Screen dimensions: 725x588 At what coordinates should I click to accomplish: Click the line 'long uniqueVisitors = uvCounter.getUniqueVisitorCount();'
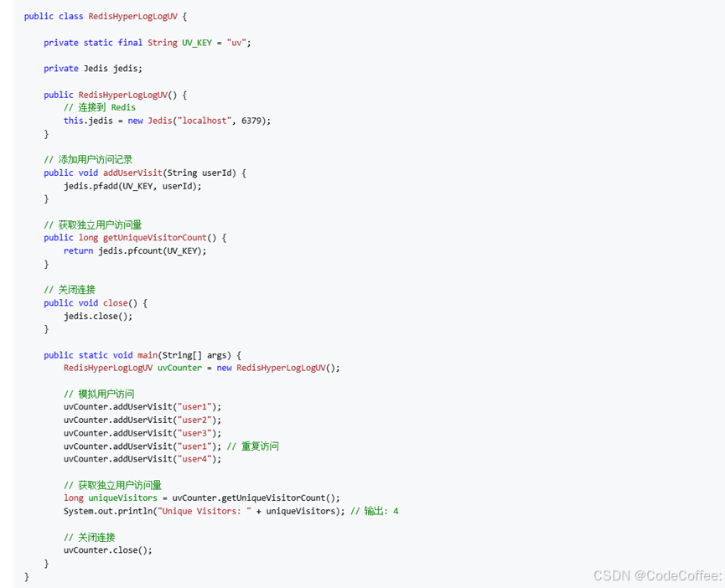tap(202, 498)
